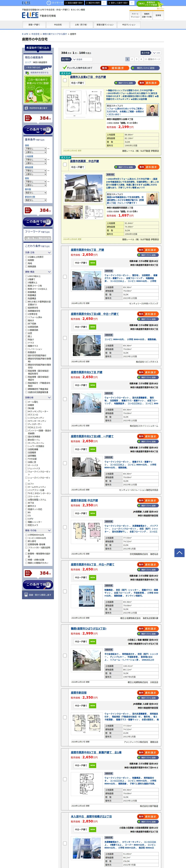Click the 町名で絞り込む arrow link

(38, 67)
